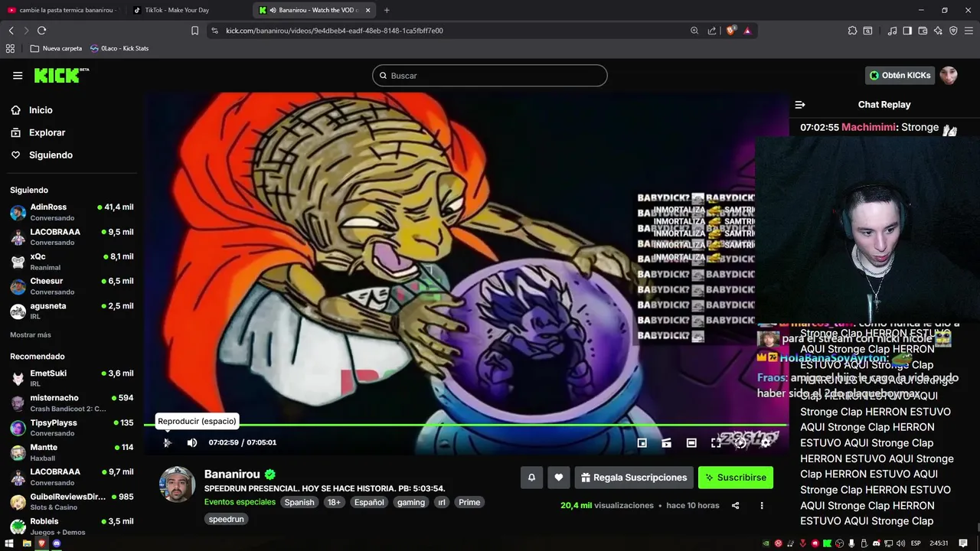The image size is (980, 551).
Task: Go back to previous page
Action: pyautogui.click(x=11, y=31)
